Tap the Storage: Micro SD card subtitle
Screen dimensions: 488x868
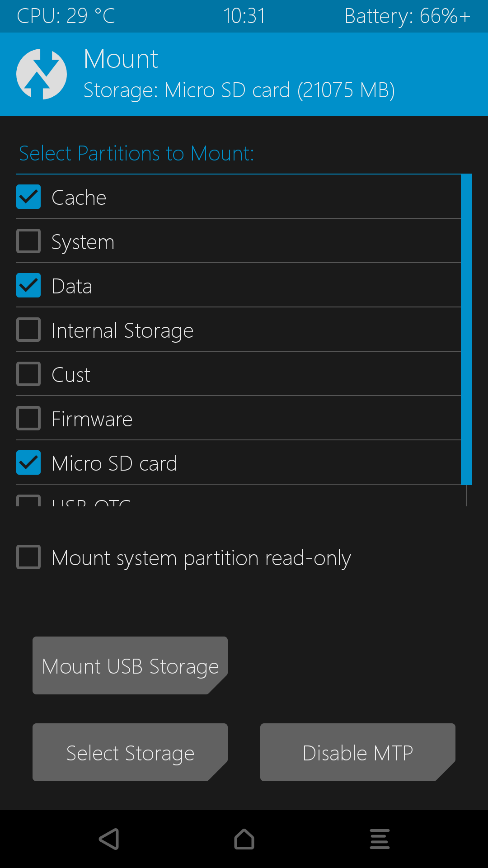[239, 90]
